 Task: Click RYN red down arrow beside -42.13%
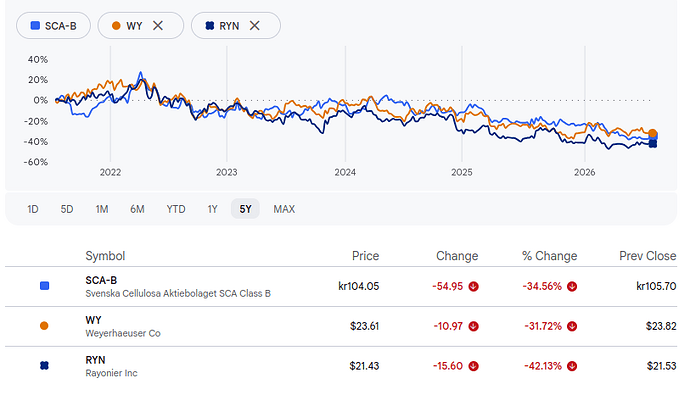click(x=572, y=366)
